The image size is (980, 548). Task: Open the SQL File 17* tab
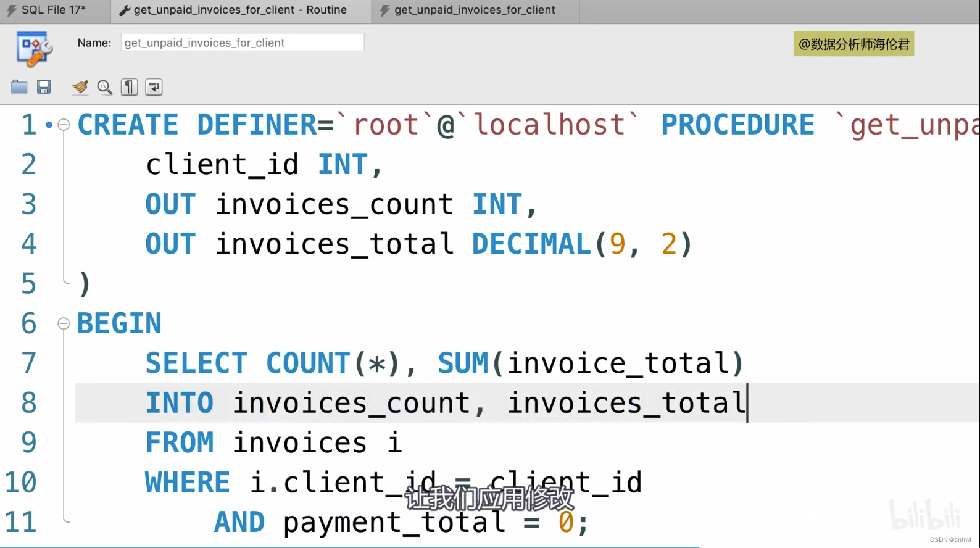54,10
